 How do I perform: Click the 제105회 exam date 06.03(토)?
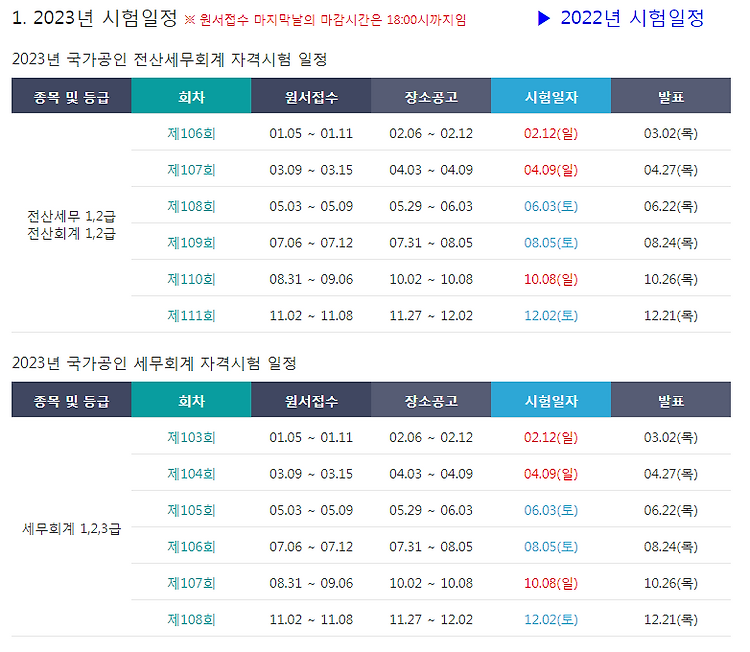tap(551, 510)
